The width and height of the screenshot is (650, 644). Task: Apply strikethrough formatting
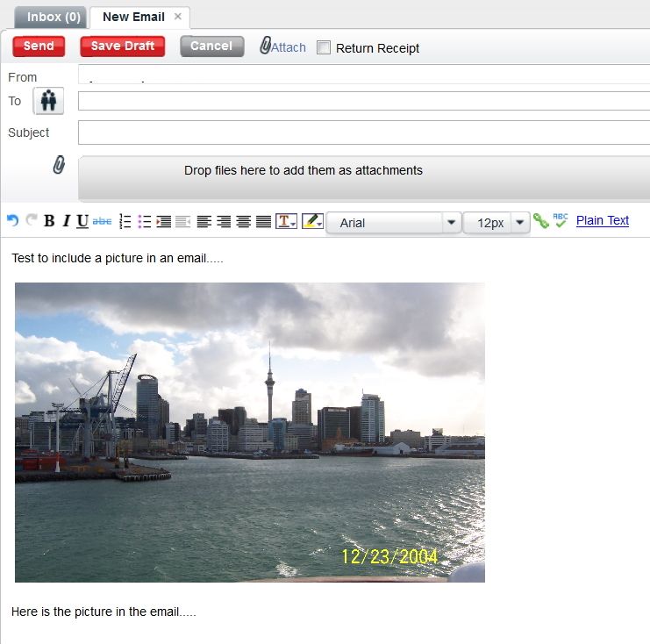[102, 222]
